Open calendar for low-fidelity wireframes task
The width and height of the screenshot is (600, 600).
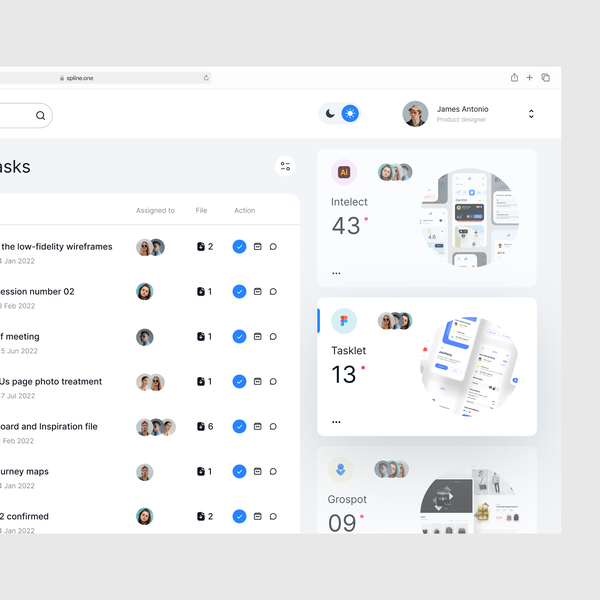(258, 247)
